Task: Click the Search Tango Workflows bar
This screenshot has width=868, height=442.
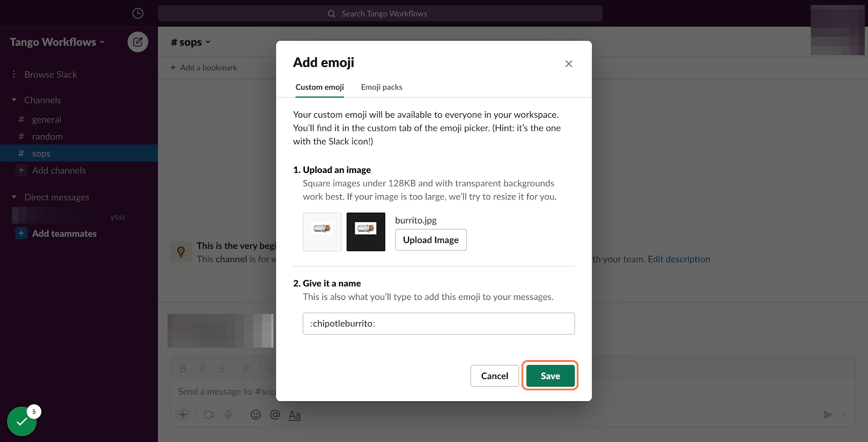Action: (380, 14)
